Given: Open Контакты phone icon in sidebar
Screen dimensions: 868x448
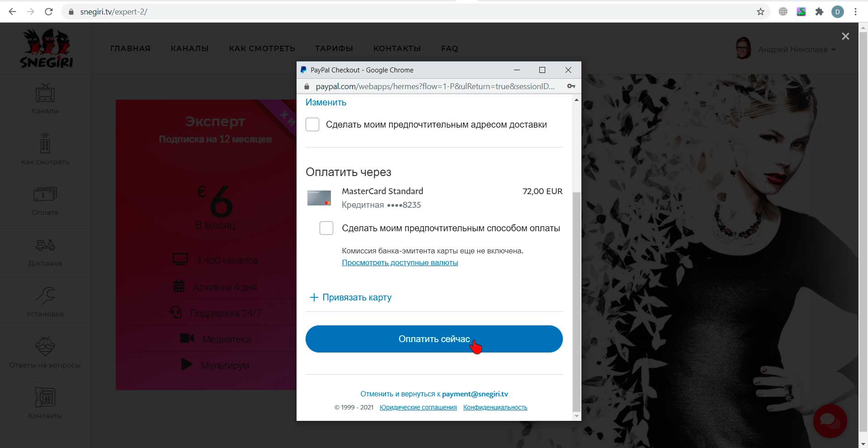Looking at the screenshot, I should pyautogui.click(x=45, y=397).
